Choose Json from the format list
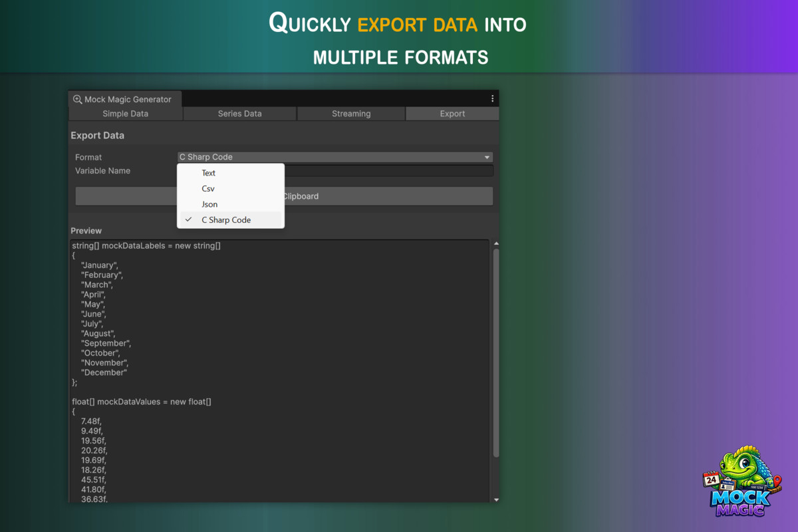Image resolution: width=798 pixels, height=532 pixels. coord(231,204)
